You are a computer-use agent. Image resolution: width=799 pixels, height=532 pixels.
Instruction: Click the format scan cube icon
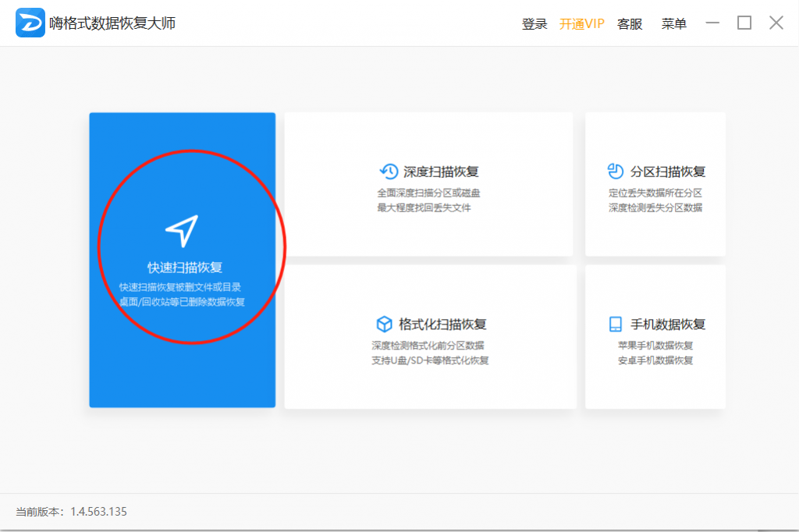tap(384, 324)
